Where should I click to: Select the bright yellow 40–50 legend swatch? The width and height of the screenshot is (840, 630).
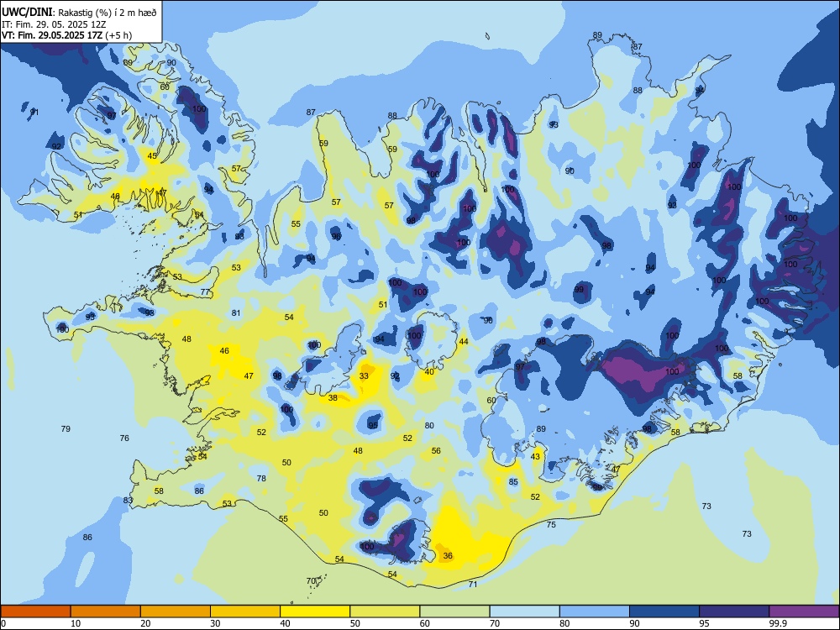click(315, 612)
